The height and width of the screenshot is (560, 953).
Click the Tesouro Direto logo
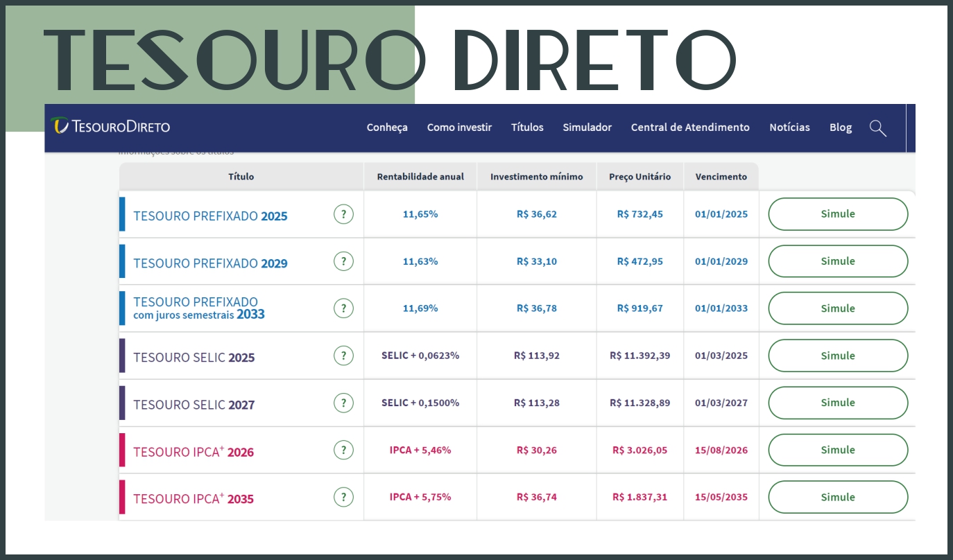(x=110, y=126)
